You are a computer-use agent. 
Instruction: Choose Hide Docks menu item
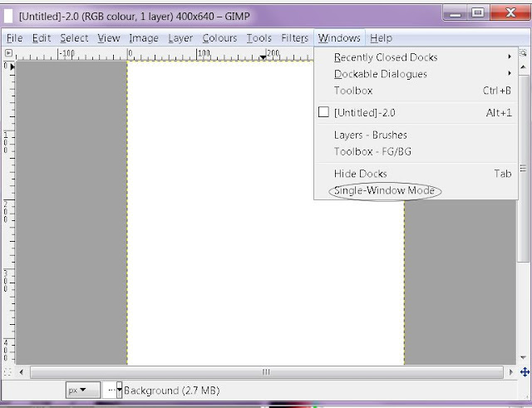[x=416, y=174]
